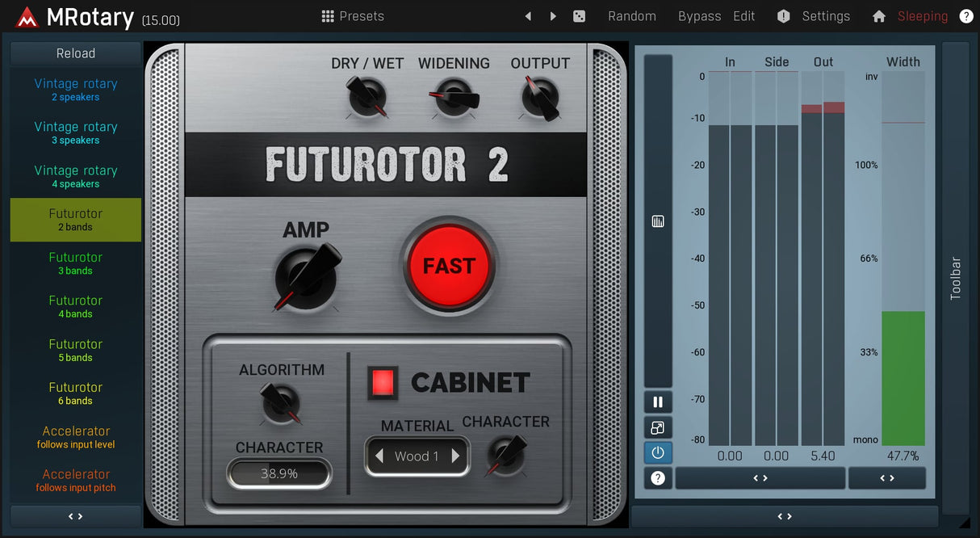Pause the meters with the pause icon

click(x=658, y=402)
